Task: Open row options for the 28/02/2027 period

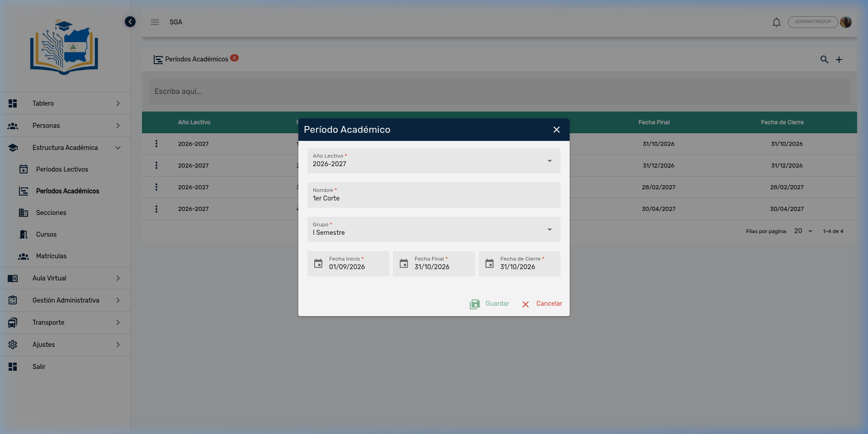Action: 156,187
